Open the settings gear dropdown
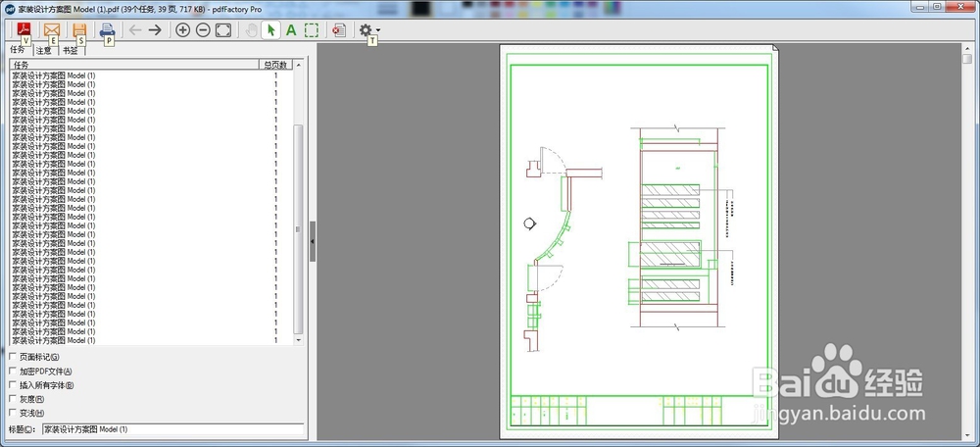Screen dimensions: 980x447 point(368,30)
